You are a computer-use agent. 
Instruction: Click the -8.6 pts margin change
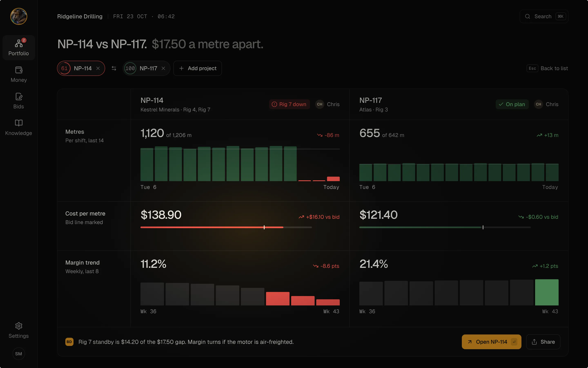point(326,266)
